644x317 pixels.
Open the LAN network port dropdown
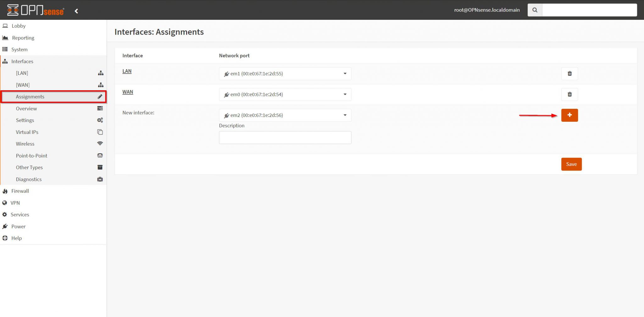[x=285, y=74]
